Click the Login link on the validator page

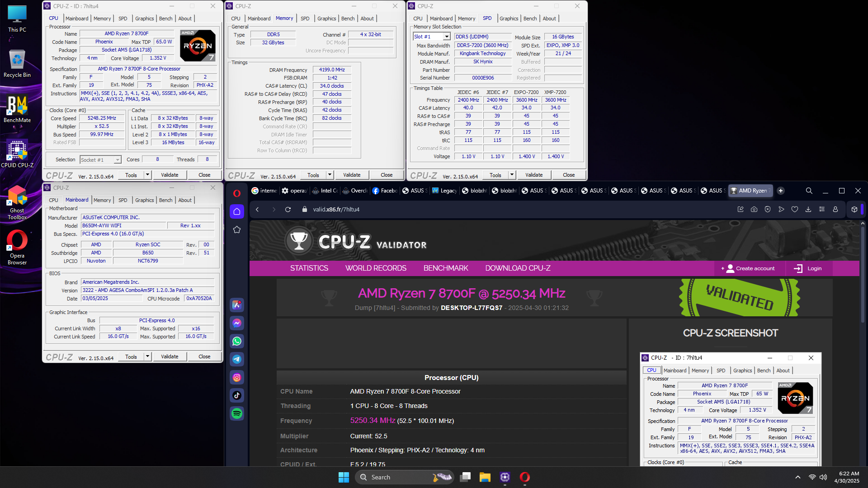click(808, 268)
